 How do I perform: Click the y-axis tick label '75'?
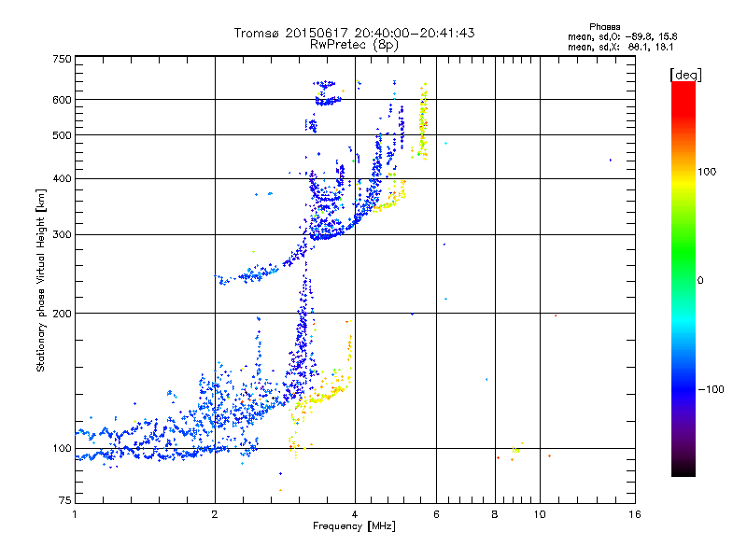click(x=65, y=500)
